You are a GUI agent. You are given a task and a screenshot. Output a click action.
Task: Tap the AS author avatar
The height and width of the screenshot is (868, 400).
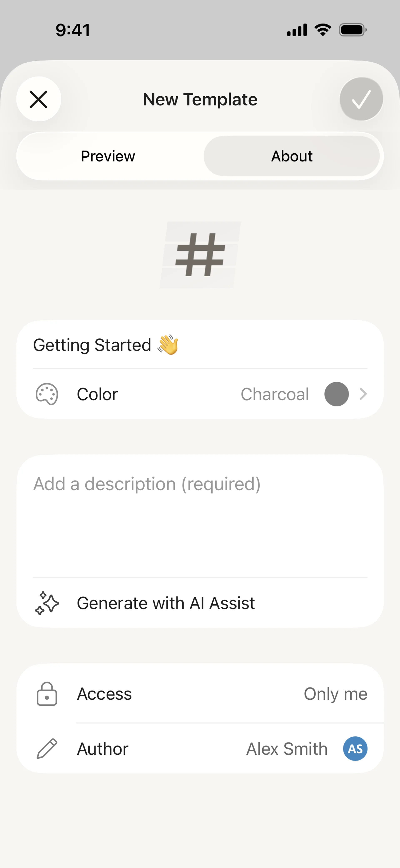355,749
